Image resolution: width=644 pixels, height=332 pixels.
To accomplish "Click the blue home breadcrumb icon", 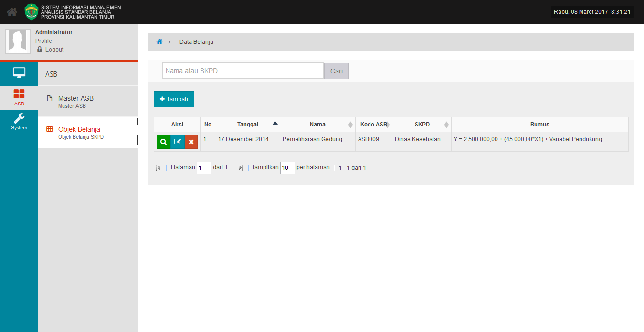I will [x=159, y=42].
